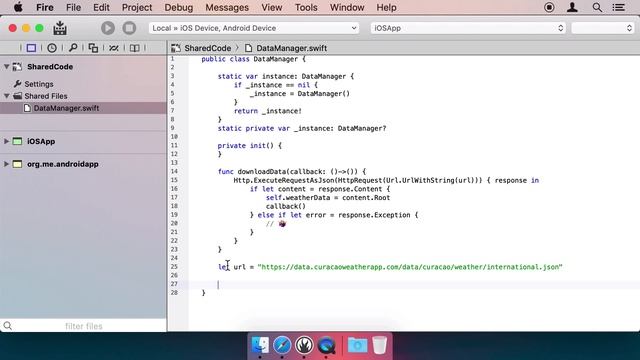
Task: Open Spotlight search in menu bar
Action: pos(597,7)
